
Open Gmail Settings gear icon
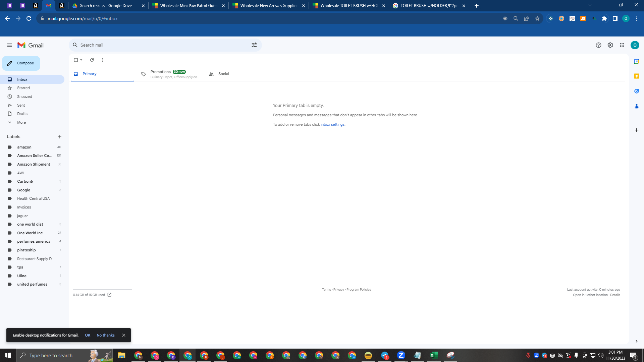click(610, 45)
